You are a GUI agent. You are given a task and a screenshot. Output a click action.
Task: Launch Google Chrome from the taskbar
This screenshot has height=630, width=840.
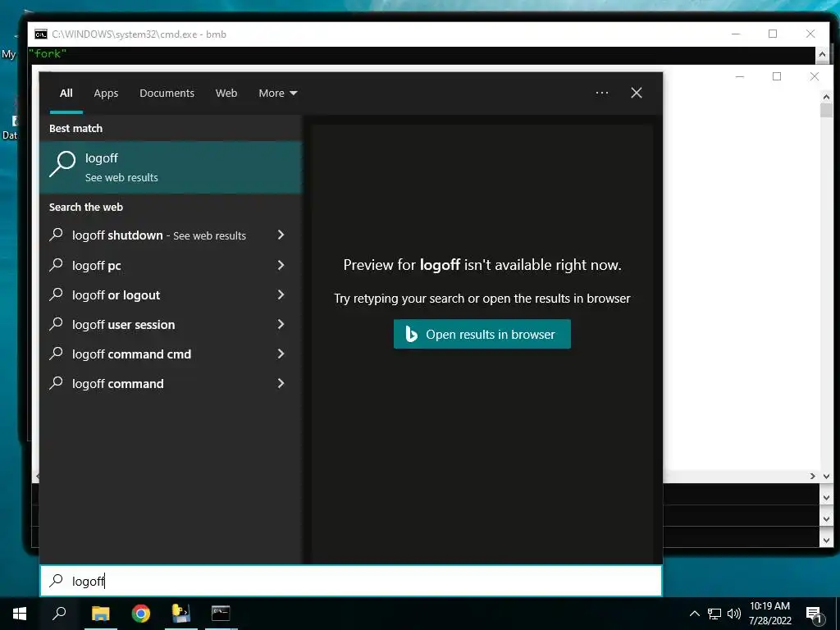coord(141,614)
